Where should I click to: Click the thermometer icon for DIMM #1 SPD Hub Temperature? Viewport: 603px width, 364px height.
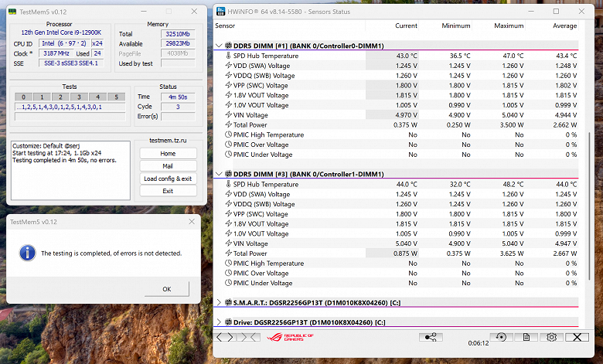(228, 56)
